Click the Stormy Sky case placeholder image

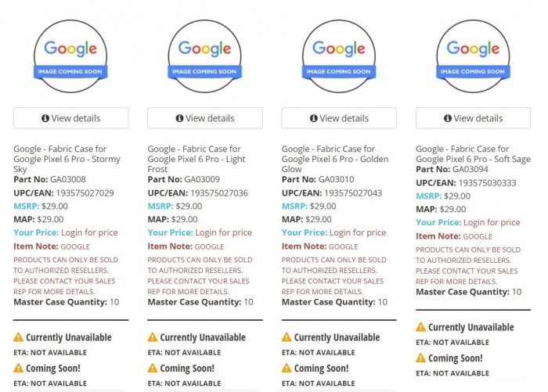(70, 56)
